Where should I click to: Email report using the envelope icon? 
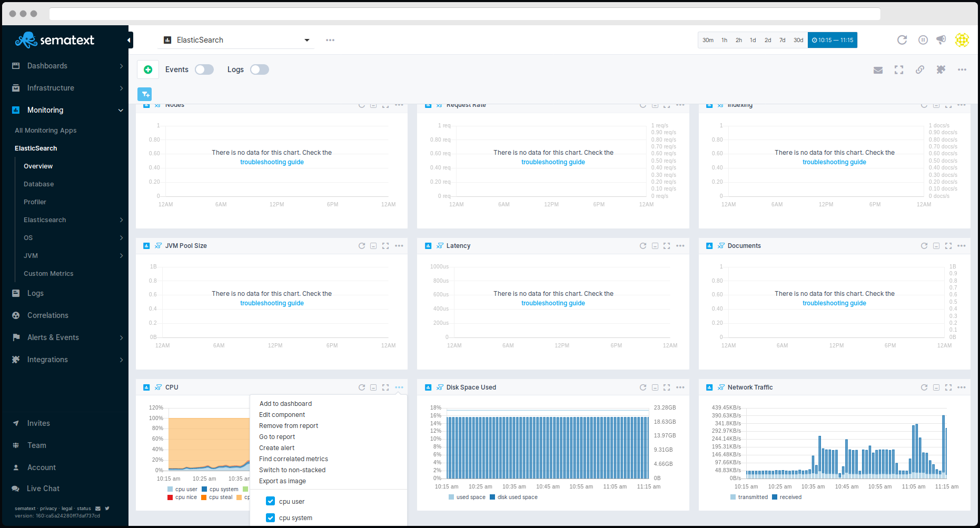pyautogui.click(x=878, y=70)
